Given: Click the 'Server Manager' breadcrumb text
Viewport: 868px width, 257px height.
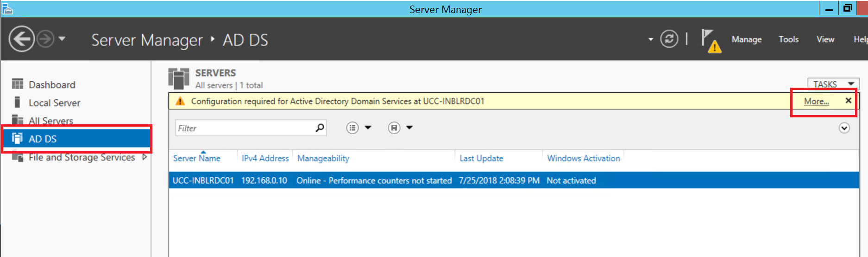Looking at the screenshot, I should point(147,40).
